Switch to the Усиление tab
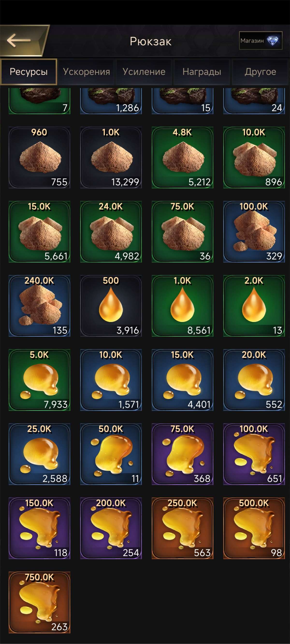Image resolution: width=290 pixels, height=644 pixels. point(144,72)
